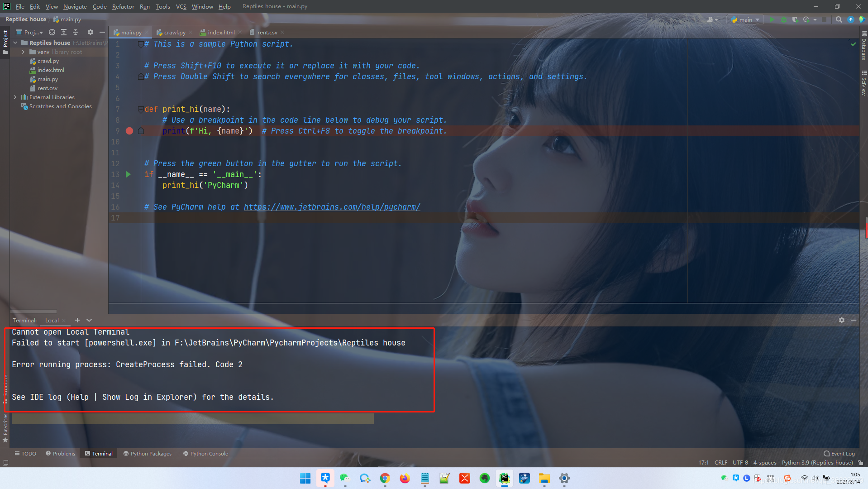Collapse the fold marker on line 7
Viewport: 868px width, 489px height.
(141, 109)
